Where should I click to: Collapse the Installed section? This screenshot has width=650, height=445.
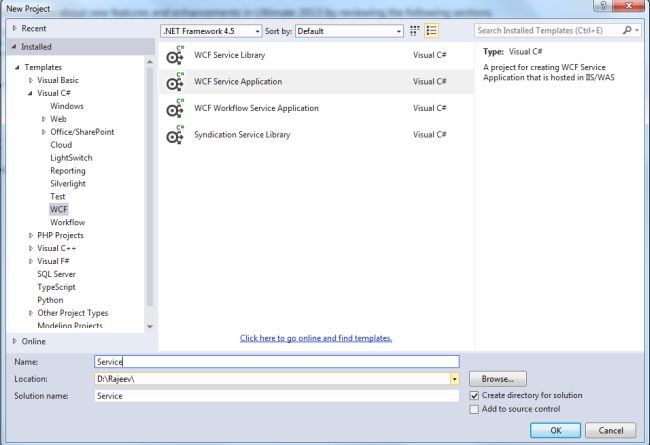coord(15,46)
